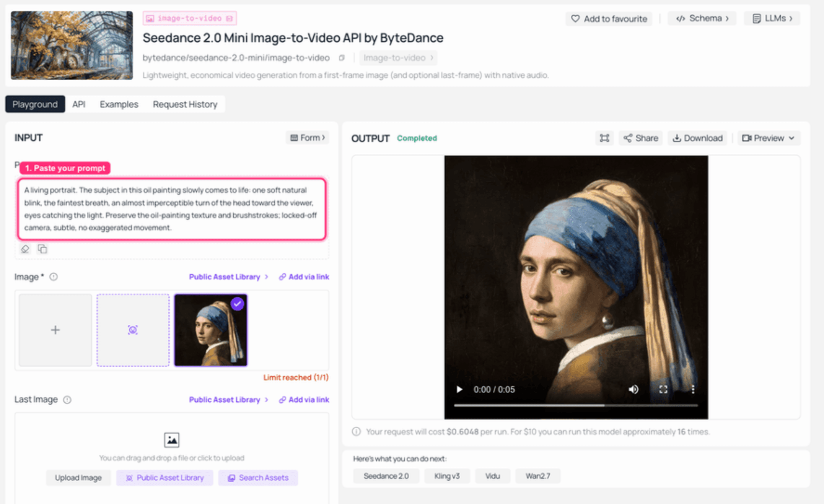
Task: Play the generated video
Action: tap(459, 389)
